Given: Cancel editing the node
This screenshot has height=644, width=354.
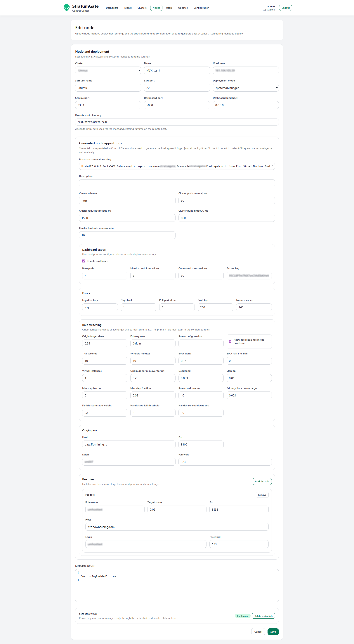Looking at the screenshot, I should (258, 632).
